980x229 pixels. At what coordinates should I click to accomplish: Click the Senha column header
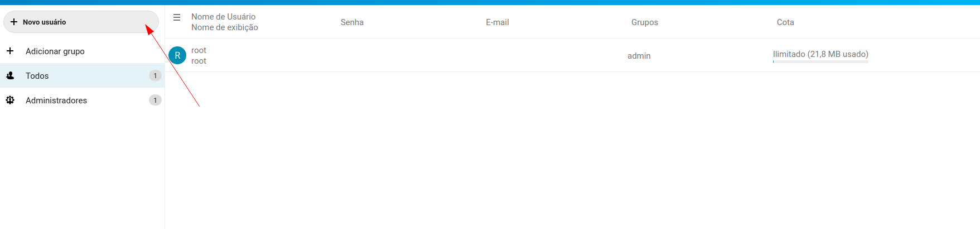tap(352, 22)
